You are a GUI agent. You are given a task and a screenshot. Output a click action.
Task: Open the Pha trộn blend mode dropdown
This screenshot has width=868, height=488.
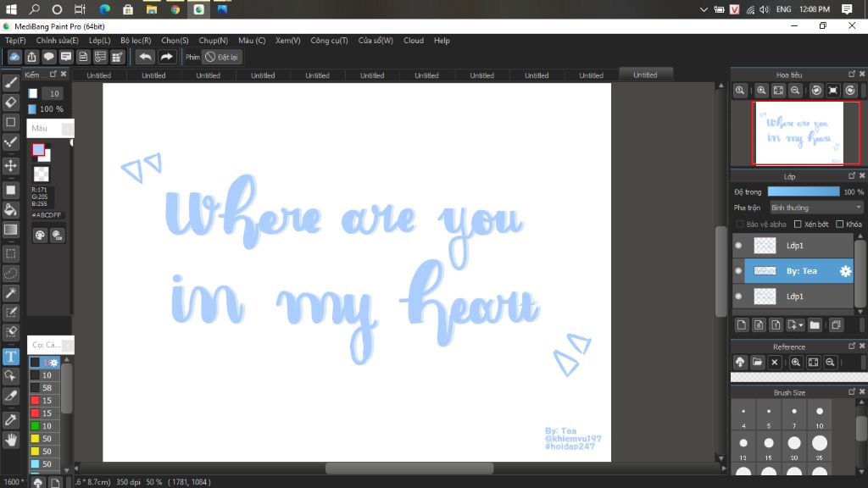pyautogui.click(x=816, y=208)
